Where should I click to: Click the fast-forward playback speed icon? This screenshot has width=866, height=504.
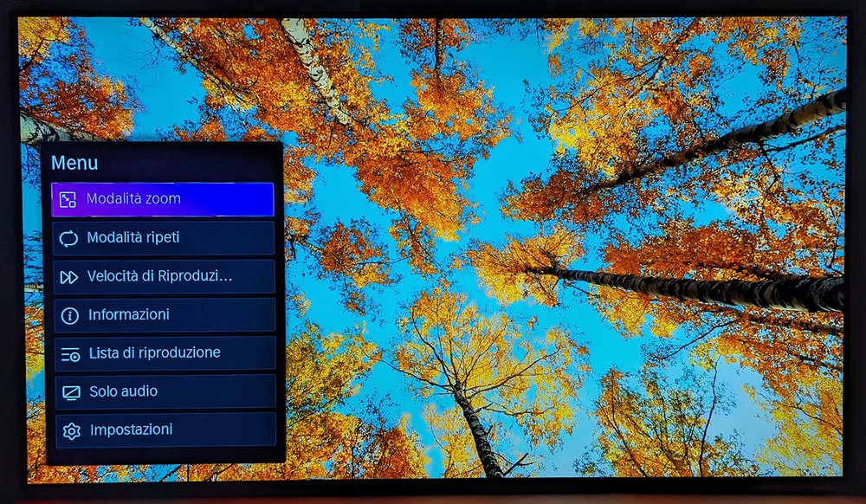coord(69,277)
